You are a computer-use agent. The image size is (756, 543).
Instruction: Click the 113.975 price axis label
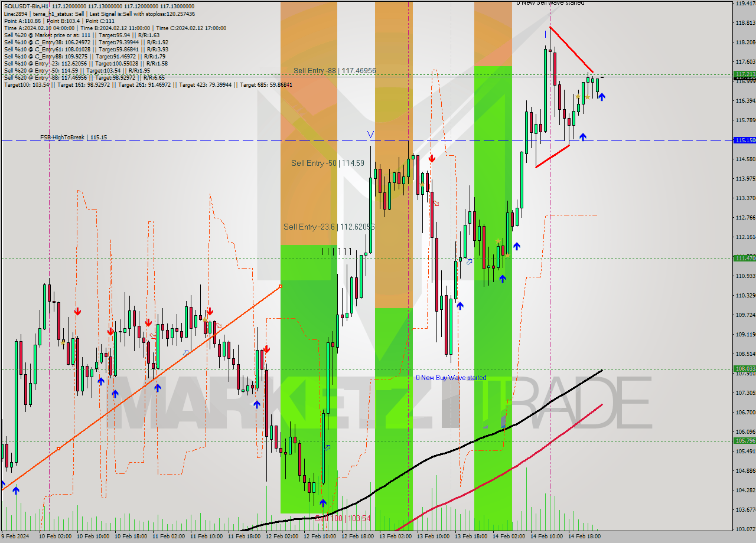(745, 179)
